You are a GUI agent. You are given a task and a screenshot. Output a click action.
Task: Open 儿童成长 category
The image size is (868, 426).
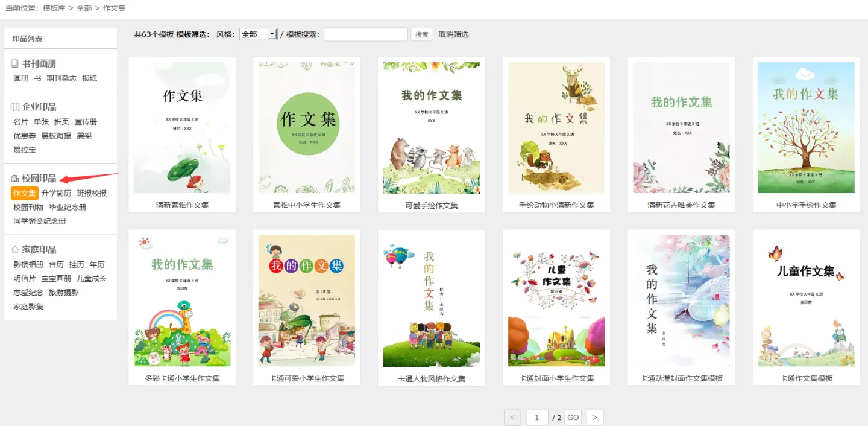(x=92, y=278)
